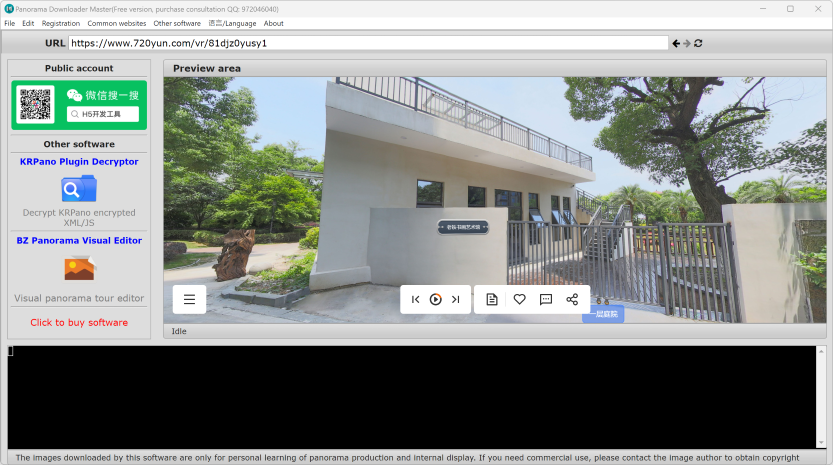The height and width of the screenshot is (465, 833).
Task: Open the Registration menu
Action: 60,23
